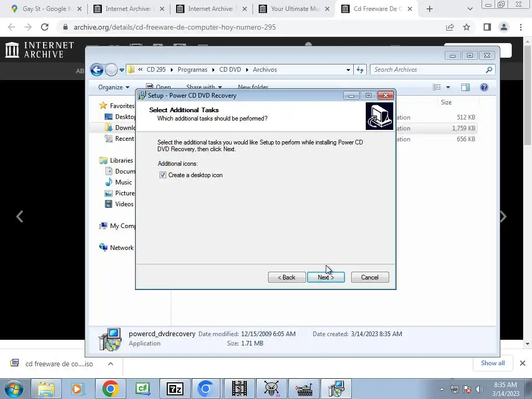Switch to Gay St Google Maps tab
The width and height of the screenshot is (532, 399).
(46, 9)
